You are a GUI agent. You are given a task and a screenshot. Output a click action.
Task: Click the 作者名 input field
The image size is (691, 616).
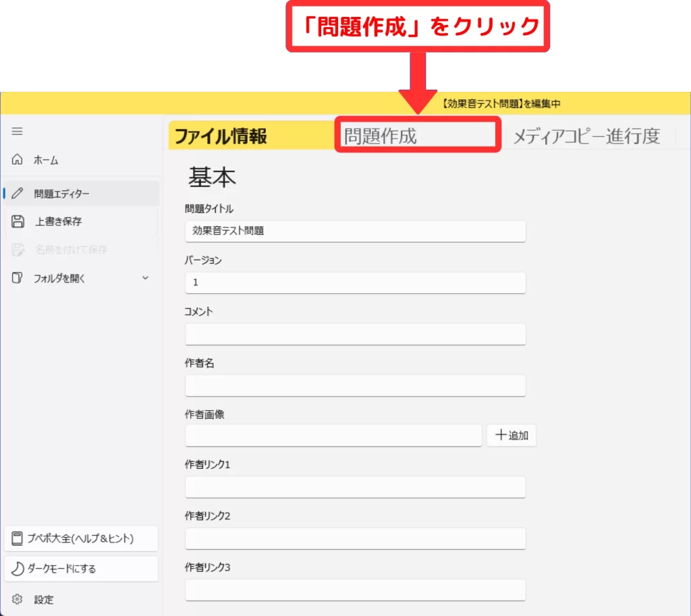(355, 385)
